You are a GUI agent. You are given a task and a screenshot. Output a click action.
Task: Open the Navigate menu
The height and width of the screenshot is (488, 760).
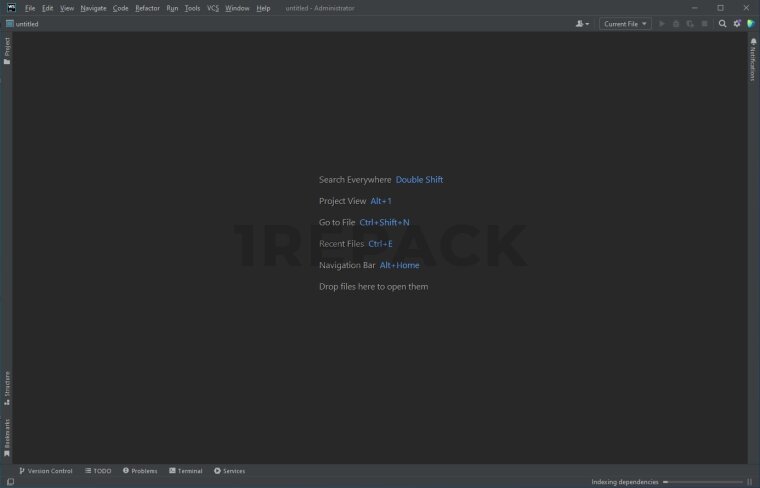pyautogui.click(x=93, y=8)
